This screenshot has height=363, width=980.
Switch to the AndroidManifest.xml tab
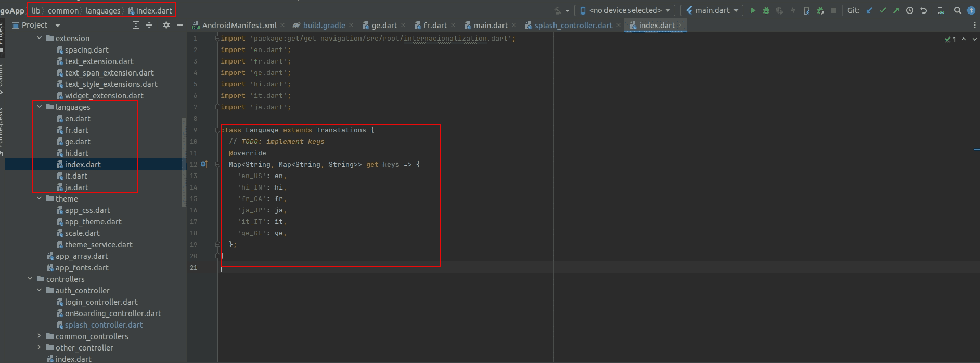point(239,25)
